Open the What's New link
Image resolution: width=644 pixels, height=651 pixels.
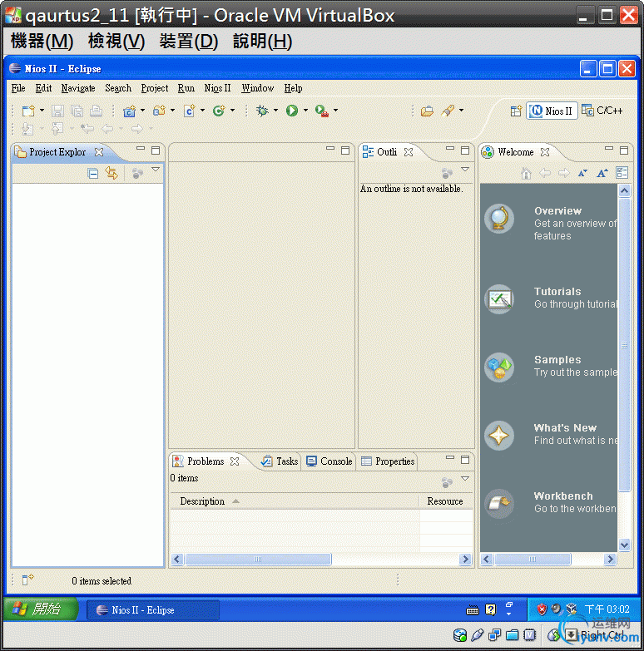[565, 427]
